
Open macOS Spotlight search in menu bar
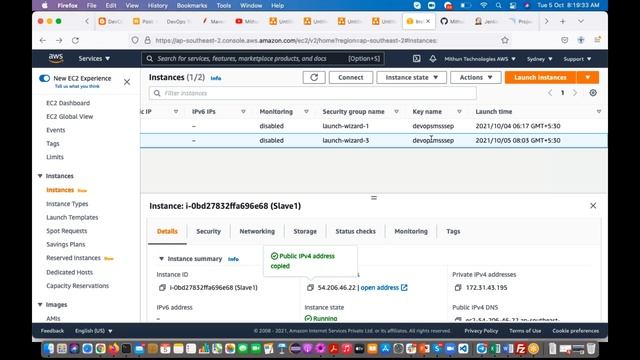498,5
